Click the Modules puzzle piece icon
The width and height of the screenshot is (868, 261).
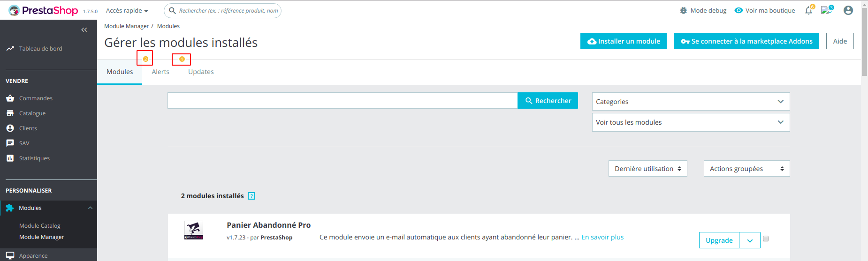click(x=9, y=208)
